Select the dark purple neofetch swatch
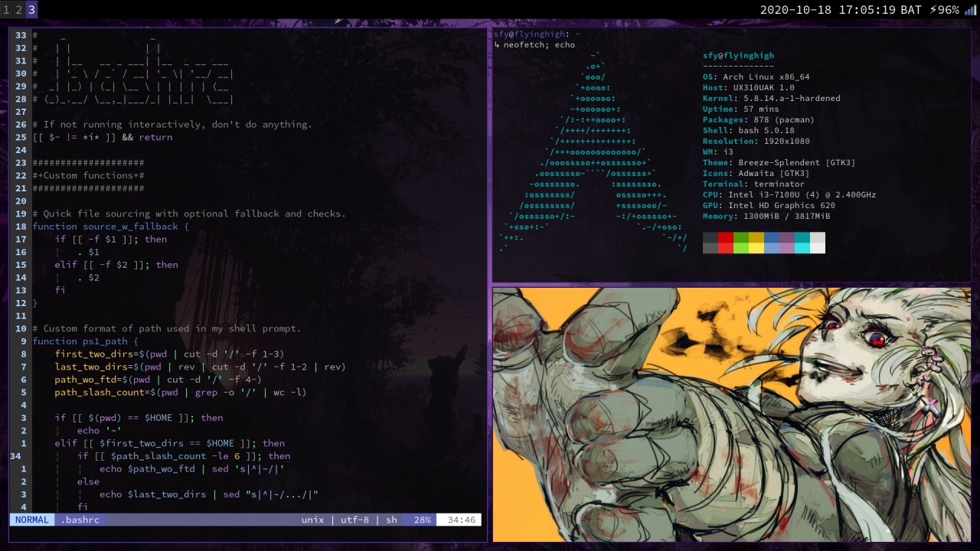The image size is (980, 551). (x=787, y=237)
